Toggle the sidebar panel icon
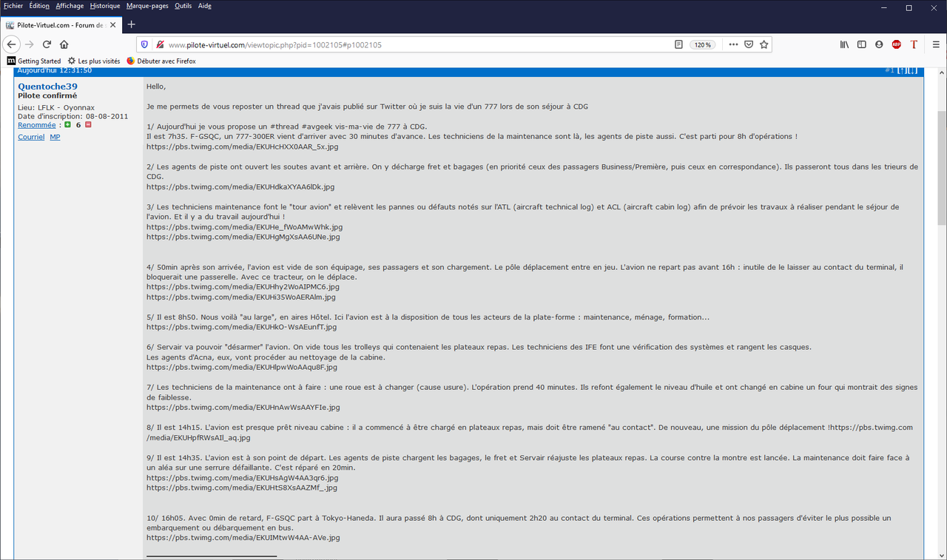The image size is (947, 560). tap(862, 44)
